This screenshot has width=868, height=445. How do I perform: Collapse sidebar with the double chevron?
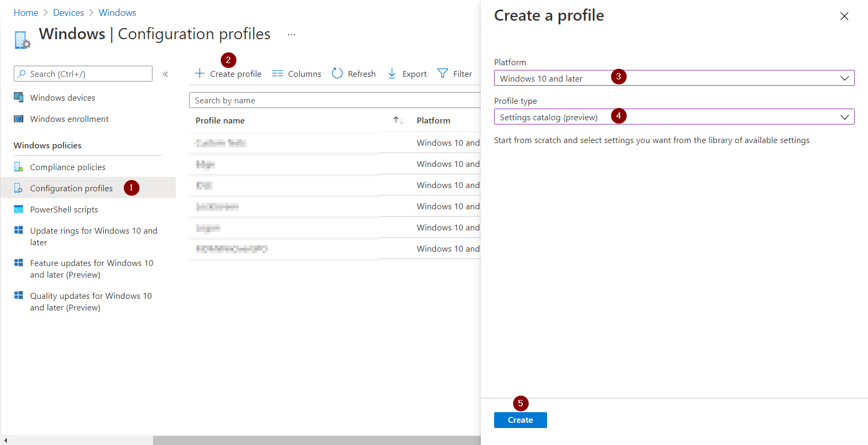click(x=165, y=74)
